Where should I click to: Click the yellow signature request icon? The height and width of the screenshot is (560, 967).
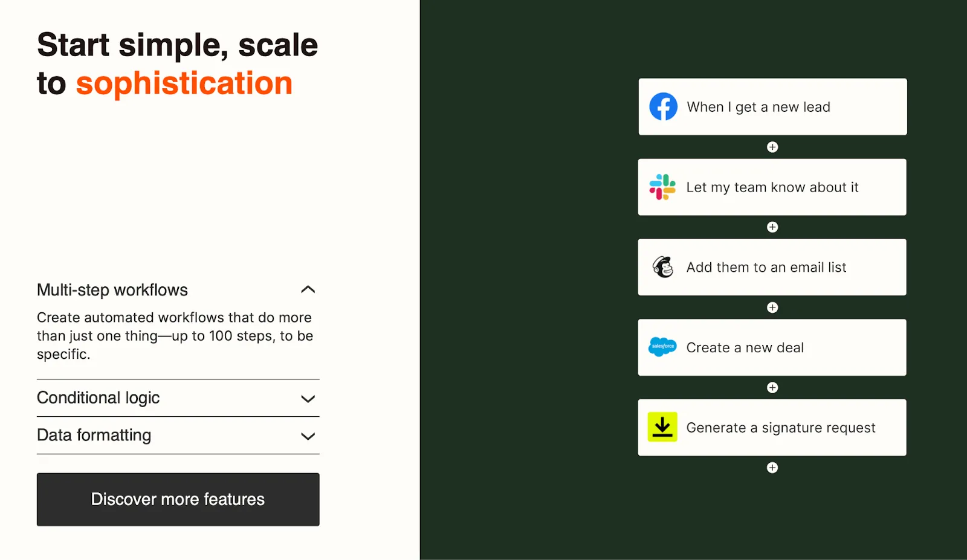[x=663, y=427]
